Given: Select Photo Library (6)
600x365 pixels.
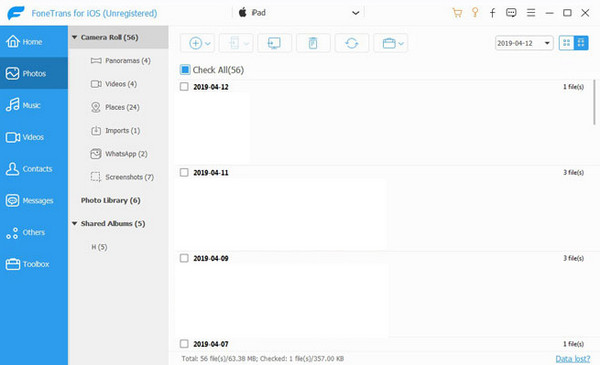Looking at the screenshot, I should pyautogui.click(x=111, y=200).
